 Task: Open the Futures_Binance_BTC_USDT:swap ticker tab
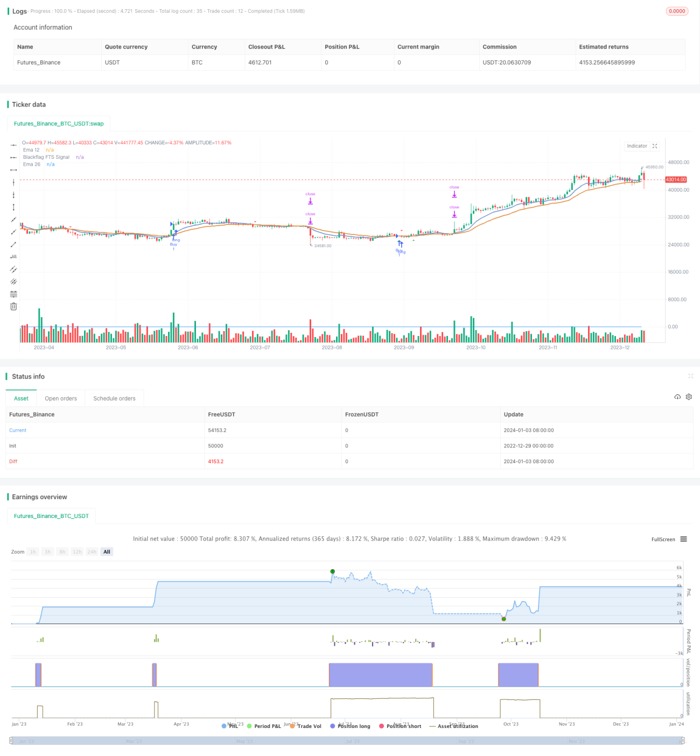pyautogui.click(x=59, y=123)
